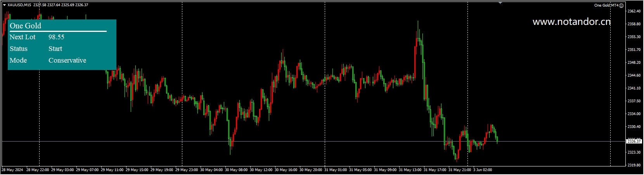Image resolution: width=644 pixels, height=175 pixels.
Task: Click the One Gold panel title
Action: (25, 26)
